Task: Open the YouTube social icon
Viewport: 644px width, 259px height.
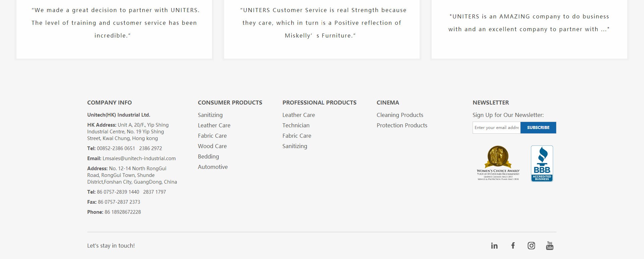Action: click(x=549, y=246)
